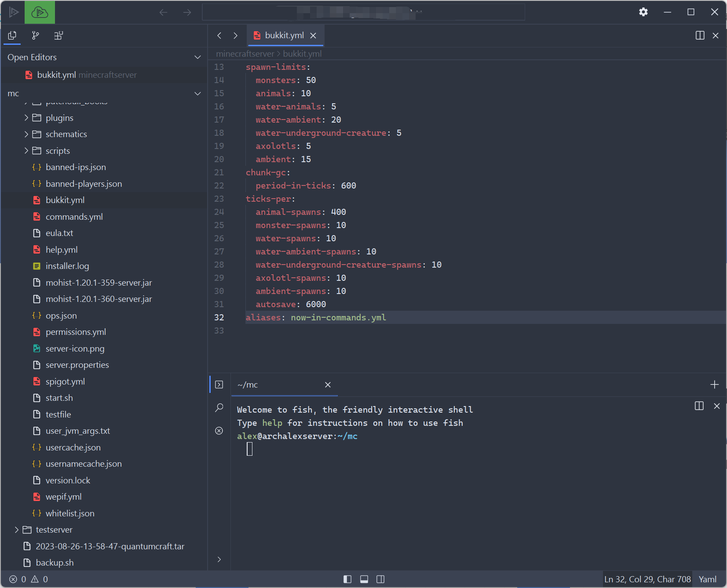Open the settings gear menu
The image size is (727, 588).
643,12
